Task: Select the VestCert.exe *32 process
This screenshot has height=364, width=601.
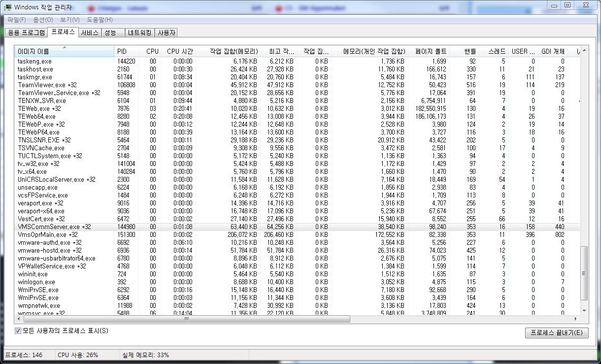Action: pos(298,219)
